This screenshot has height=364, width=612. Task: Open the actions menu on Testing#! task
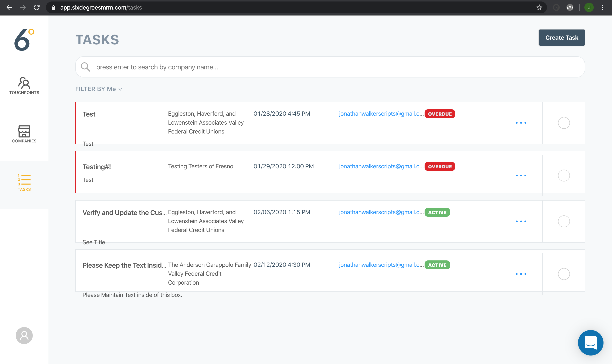(x=521, y=176)
